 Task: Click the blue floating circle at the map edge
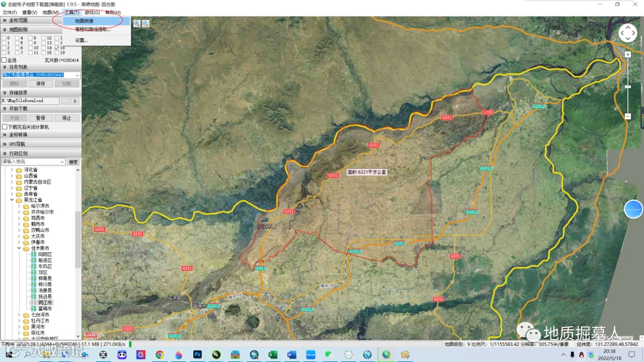(x=633, y=209)
